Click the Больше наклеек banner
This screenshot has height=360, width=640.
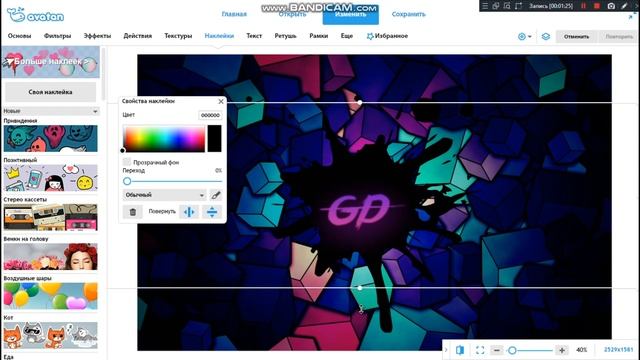pos(51,62)
